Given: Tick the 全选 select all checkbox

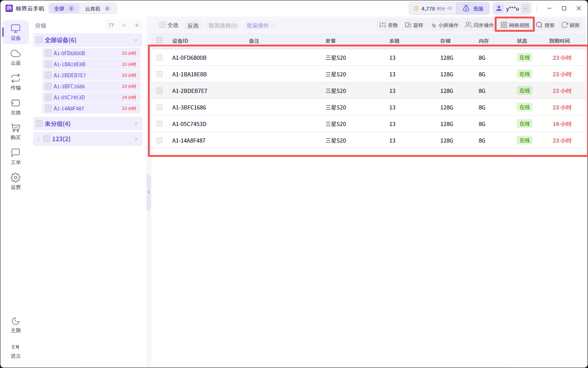Looking at the screenshot, I should [x=163, y=25].
